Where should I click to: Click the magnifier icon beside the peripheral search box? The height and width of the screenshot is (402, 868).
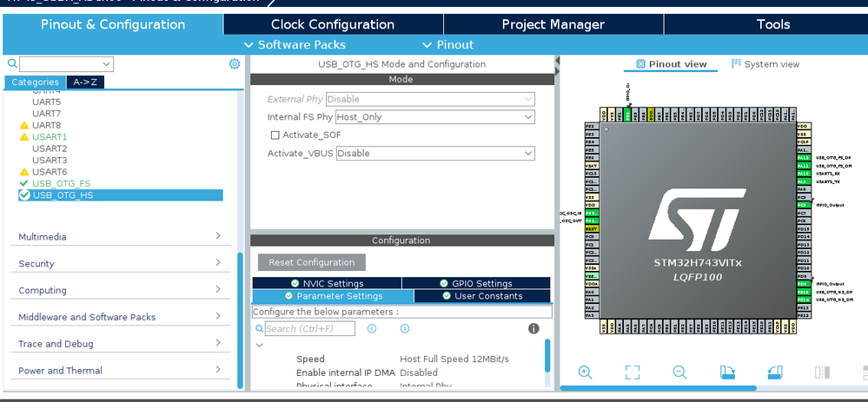click(12, 63)
